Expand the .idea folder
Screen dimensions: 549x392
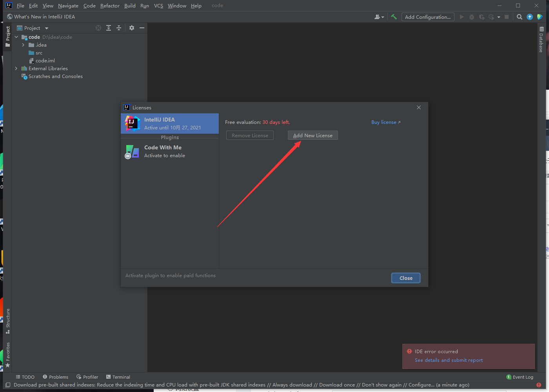[x=23, y=45]
